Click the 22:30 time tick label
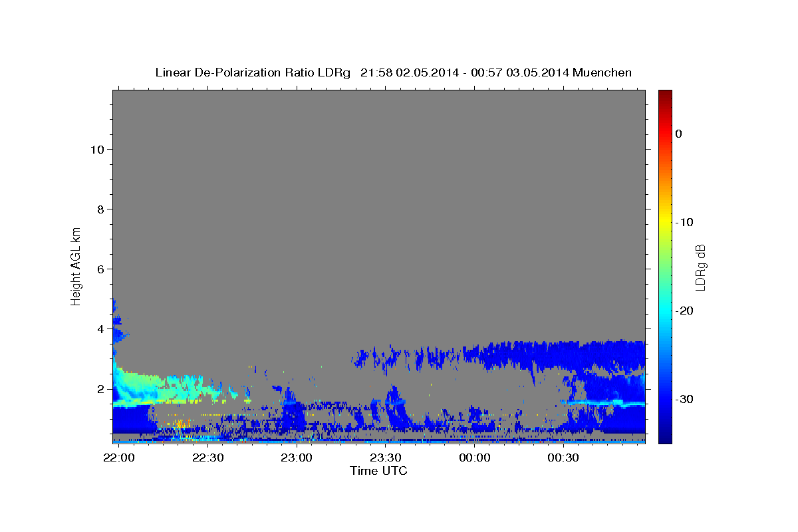798x532 pixels. pyautogui.click(x=207, y=458)
